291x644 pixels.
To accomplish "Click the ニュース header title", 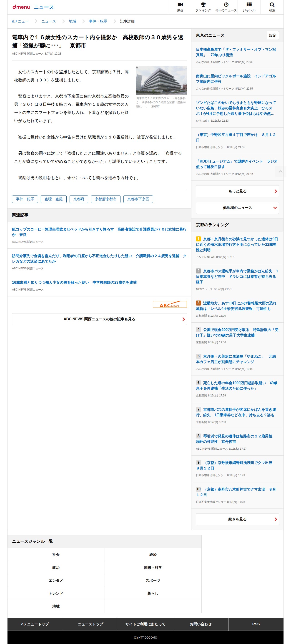I will point(44,7).
